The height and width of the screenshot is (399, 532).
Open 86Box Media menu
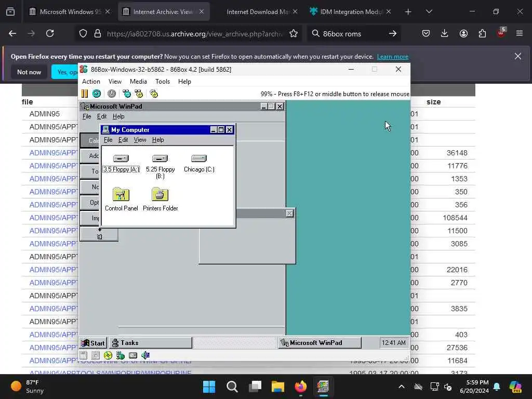pos(138,82)
